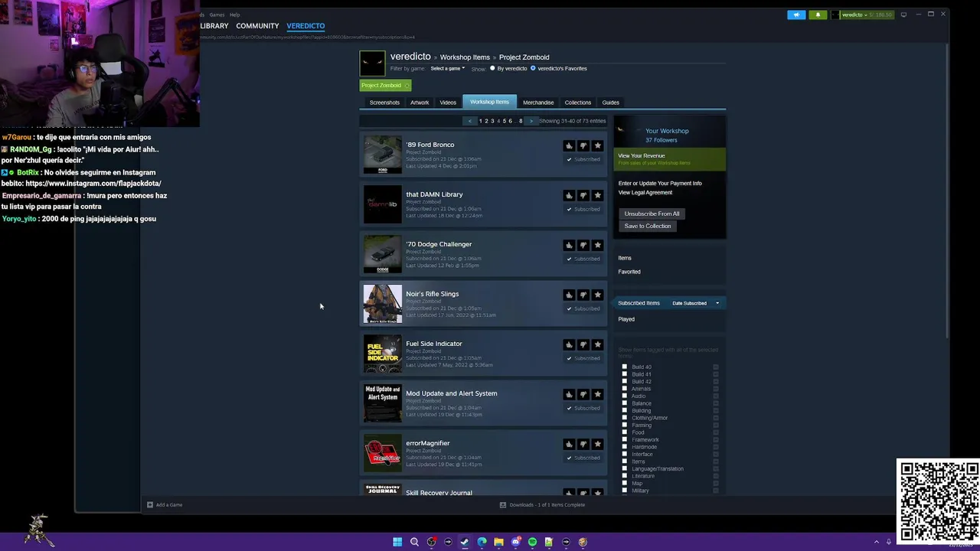This screenshot has width=980, height=551.
Task: Favorite errorMagnifier with star icon
Action: [598, 444]
